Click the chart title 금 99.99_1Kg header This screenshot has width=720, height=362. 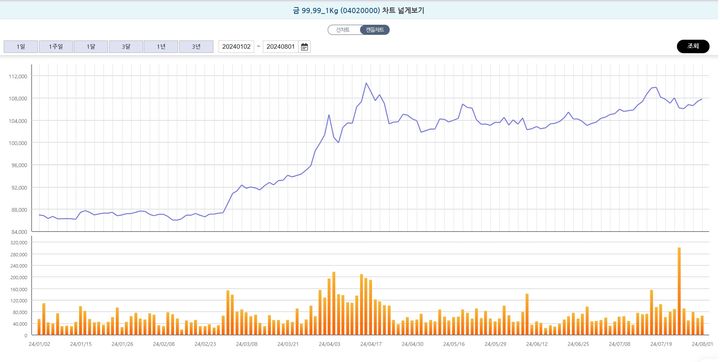click(x=359, y=10)
